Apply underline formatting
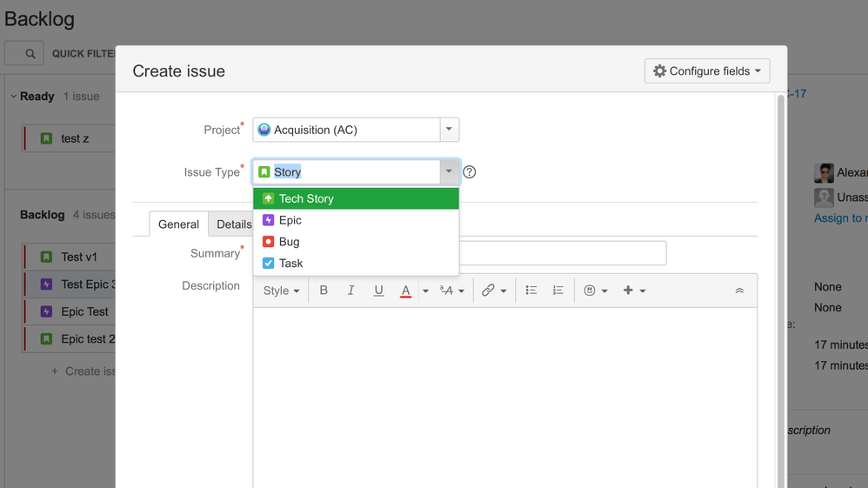The image size is (868, 488). (378, 291)
